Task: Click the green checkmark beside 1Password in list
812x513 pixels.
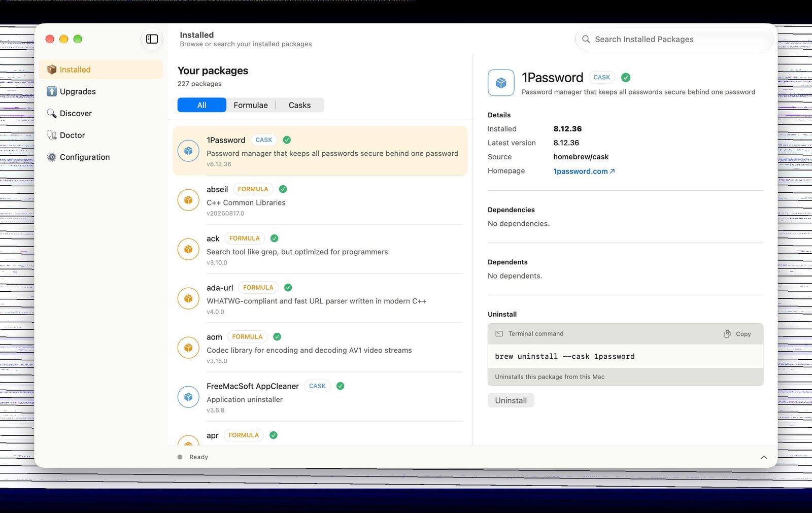Action: [x=287, y=140]
